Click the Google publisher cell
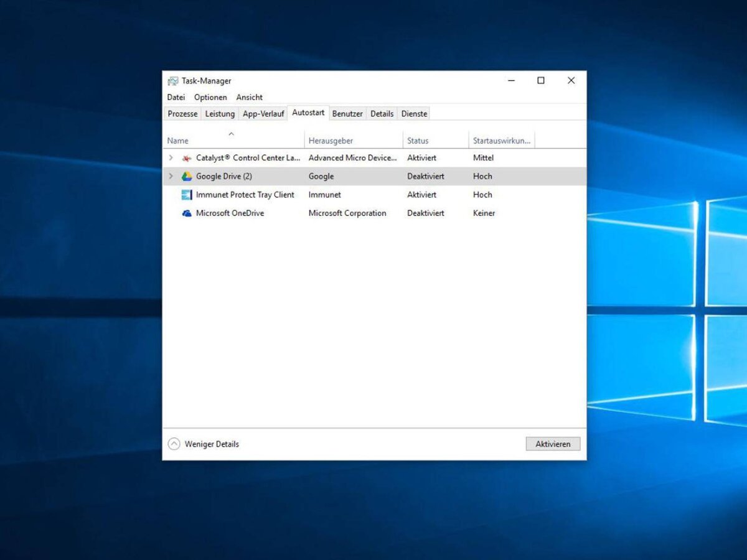The width and height of the screenshot is (747, 560). 321,177
